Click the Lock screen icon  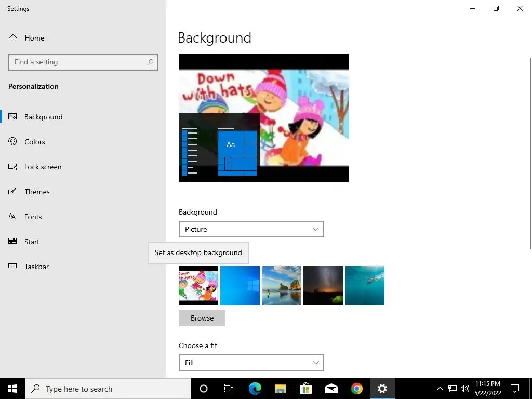(12, 167)
